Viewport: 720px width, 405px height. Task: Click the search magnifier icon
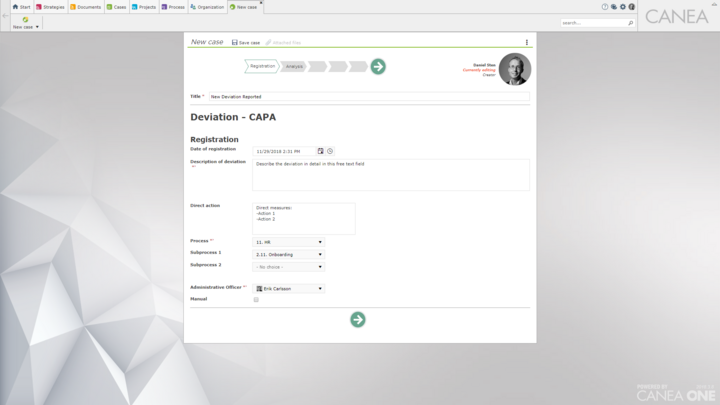[x=630, y=23]
